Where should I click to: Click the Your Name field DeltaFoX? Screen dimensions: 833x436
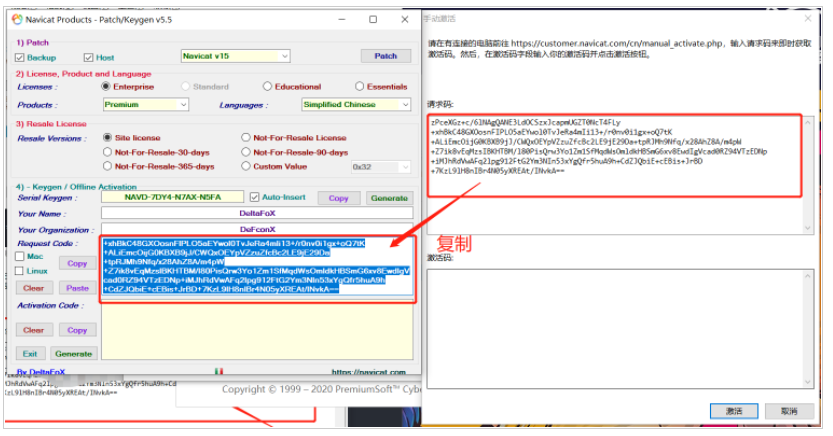pos(257,213)
